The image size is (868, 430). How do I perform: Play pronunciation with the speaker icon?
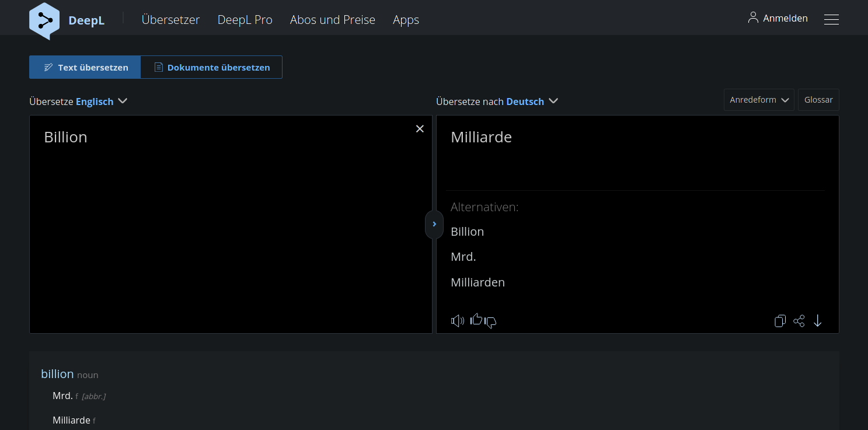[x=457, y=320]
